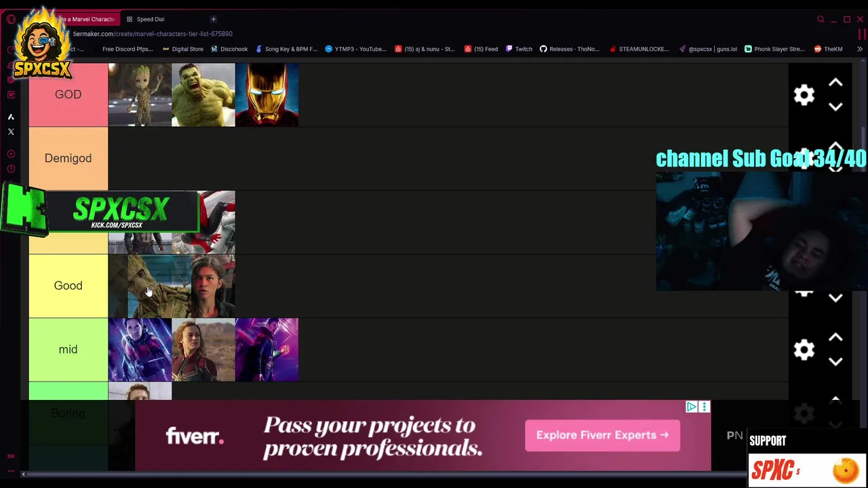Select the Captain Marvel image in mid tier
This screenshot has width=868, height=488.
coord(203,350)
